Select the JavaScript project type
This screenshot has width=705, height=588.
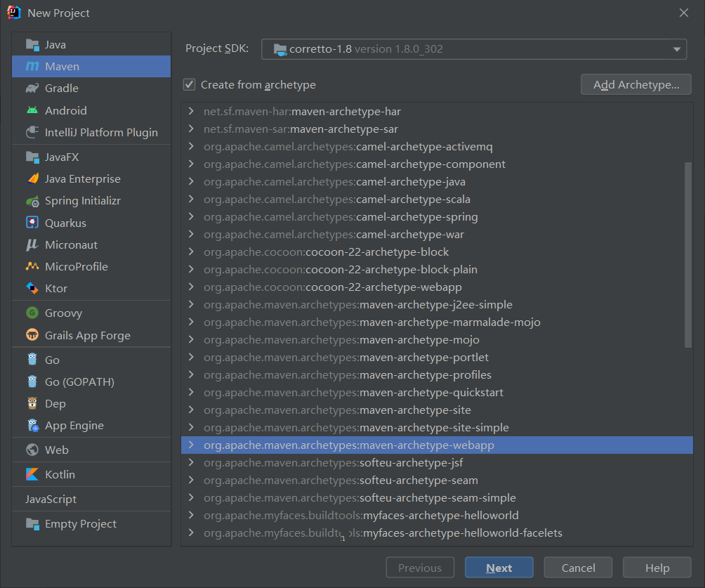click(51, 499)
